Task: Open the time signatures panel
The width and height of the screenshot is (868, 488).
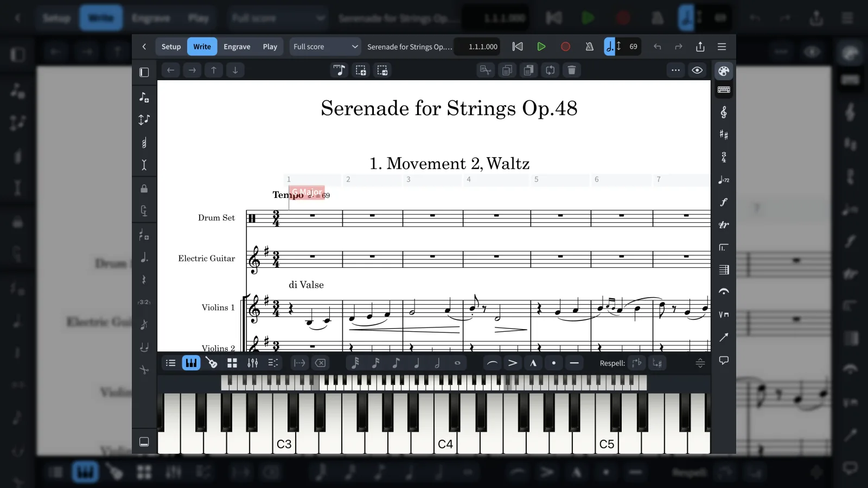Action: pyautogui.click(x=724, y=157)
